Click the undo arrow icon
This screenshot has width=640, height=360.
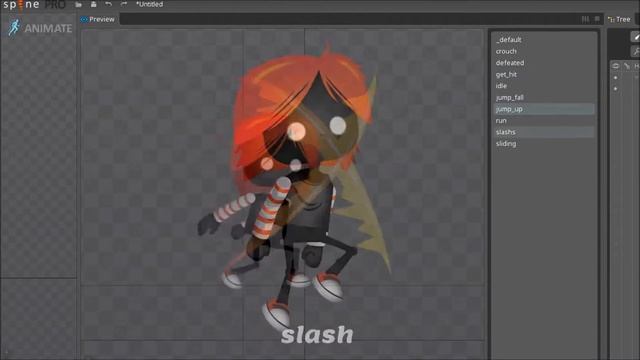(x=109, y=4)
